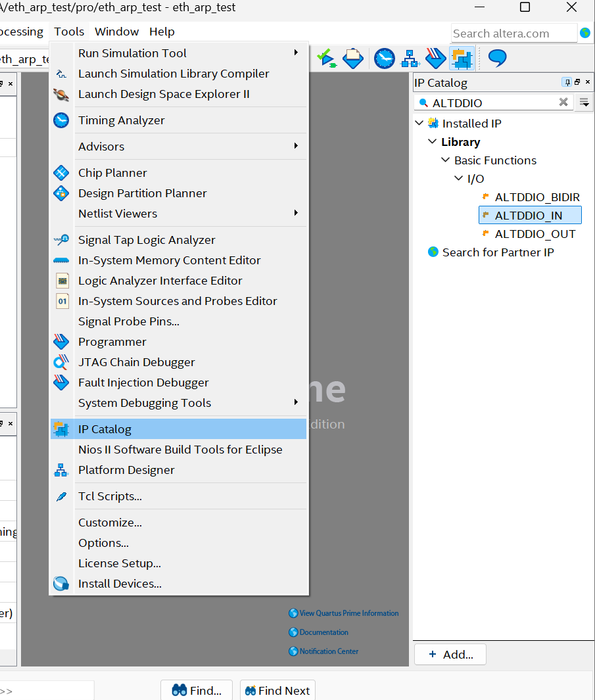Collapse the I/O tree node
595x700 pixels.
(458, 178)
